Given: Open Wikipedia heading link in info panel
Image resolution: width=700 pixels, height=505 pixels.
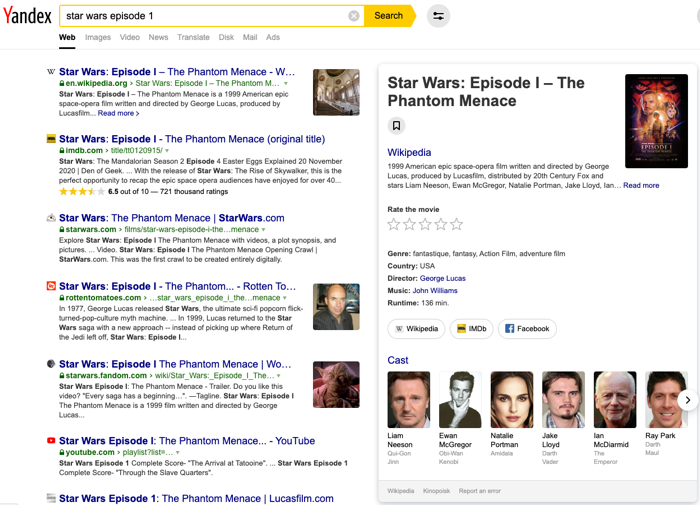Looking at the screenshot, I should pos(409,152).
